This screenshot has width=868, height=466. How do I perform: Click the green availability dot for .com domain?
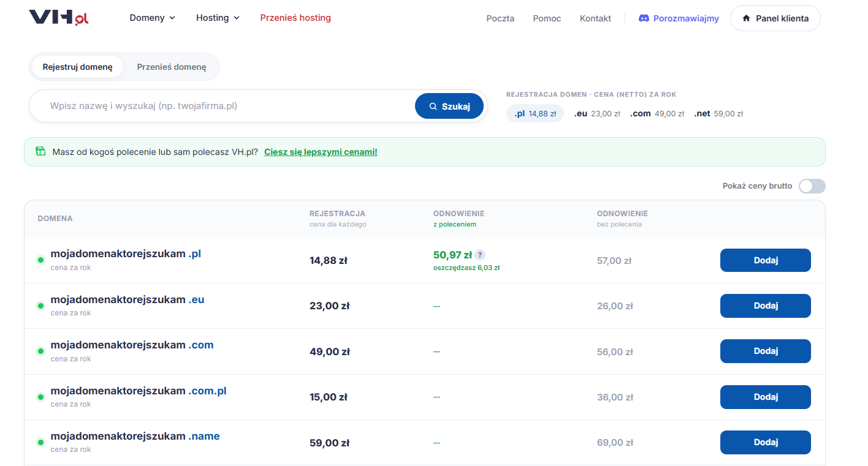tap(41, 351)
